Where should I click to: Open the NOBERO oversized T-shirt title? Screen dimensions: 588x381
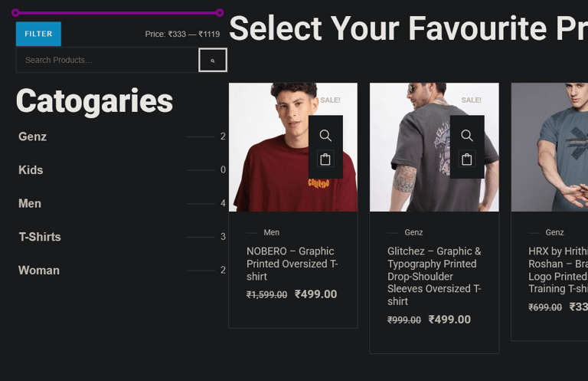click(x=292, y=263)
